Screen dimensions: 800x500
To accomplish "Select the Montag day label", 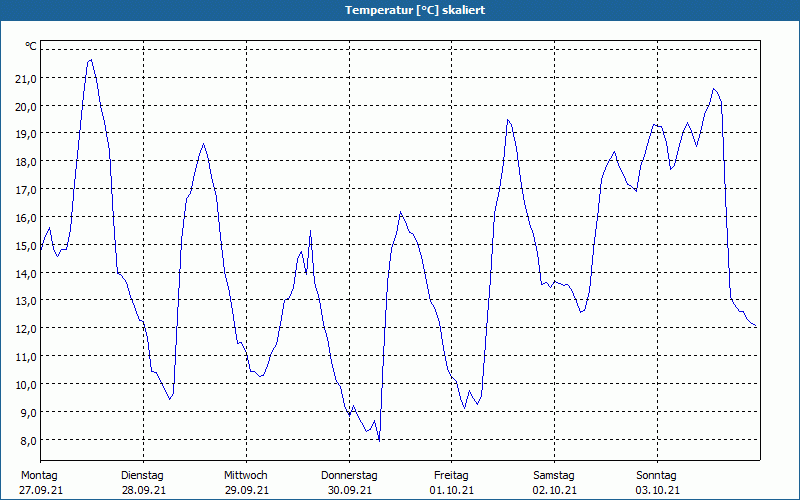I will (x=40, y=475).
